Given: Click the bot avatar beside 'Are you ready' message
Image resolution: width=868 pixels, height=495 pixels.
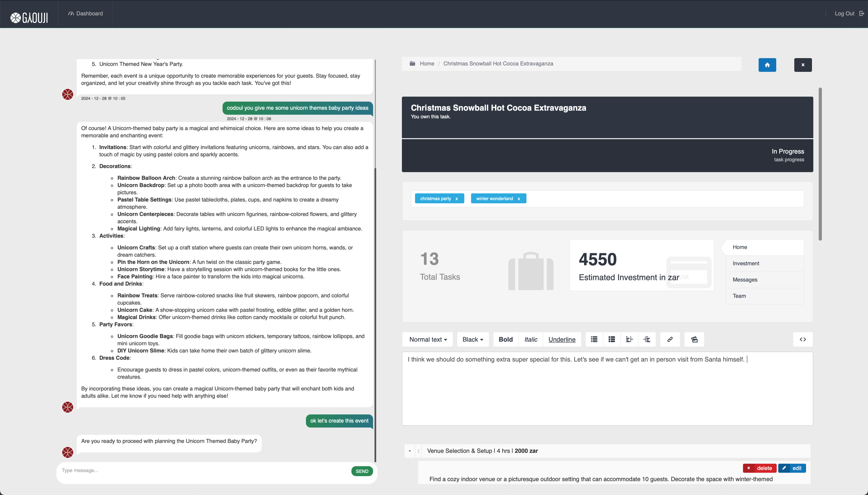Looking at the screenshot, I should coord(68,452).
